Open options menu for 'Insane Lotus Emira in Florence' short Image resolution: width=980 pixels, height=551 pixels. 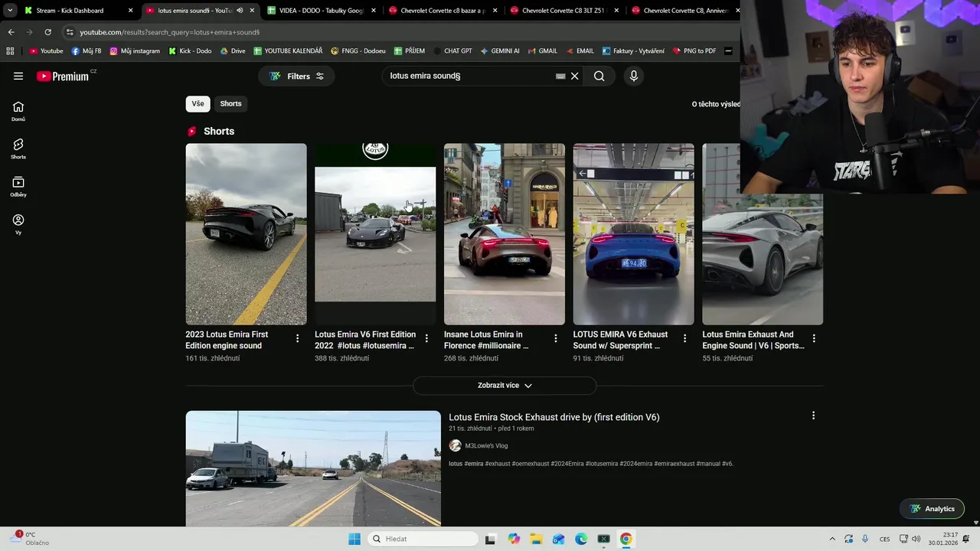(x=556, y=338)
